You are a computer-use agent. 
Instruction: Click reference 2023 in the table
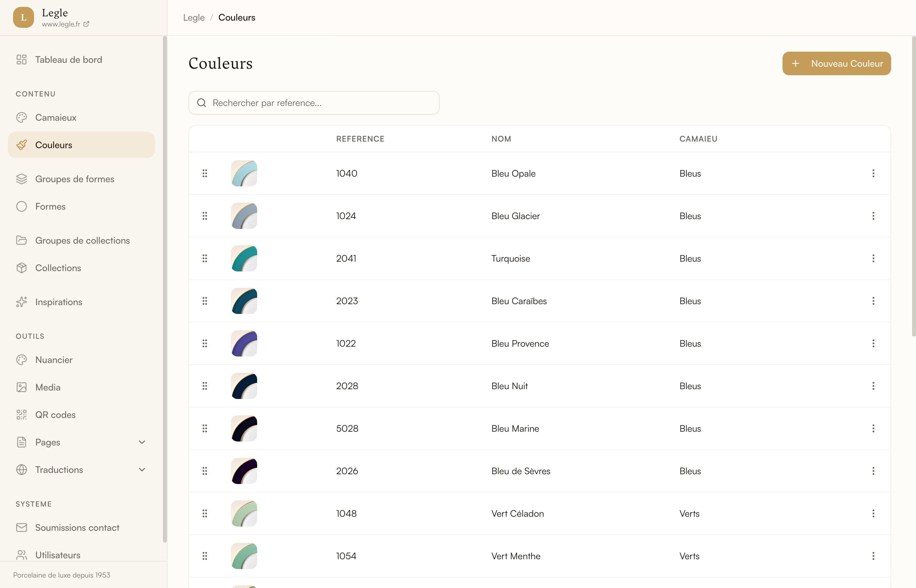(x=347, y=301)
